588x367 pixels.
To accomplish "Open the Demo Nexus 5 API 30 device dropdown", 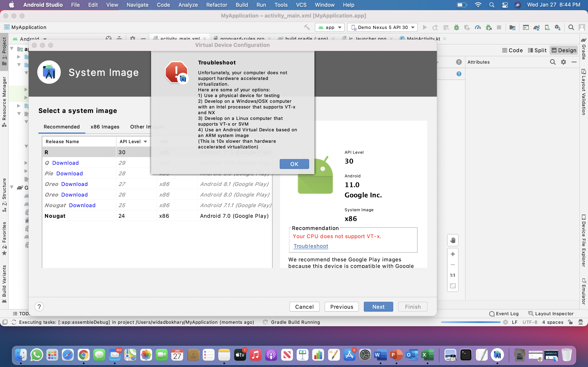I will click(382, 28).
